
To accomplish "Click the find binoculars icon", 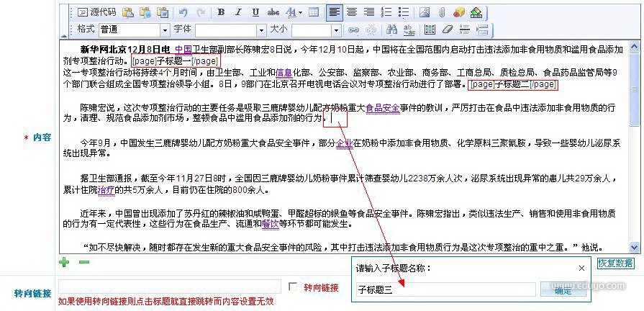I will pos(391,30).
